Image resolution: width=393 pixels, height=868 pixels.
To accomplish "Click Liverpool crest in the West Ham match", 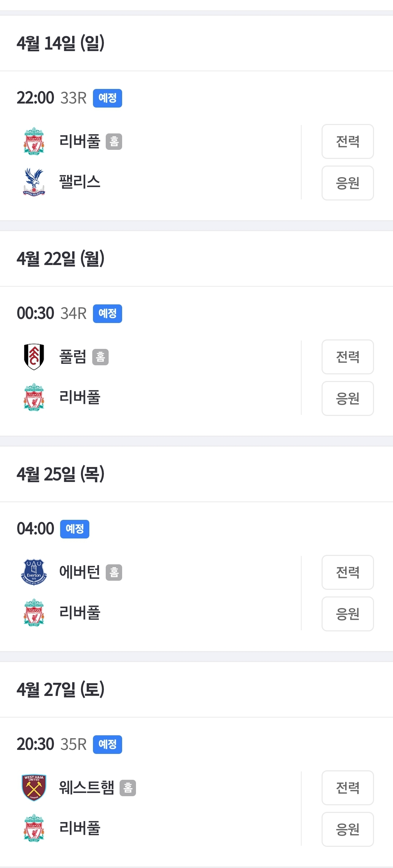I will click(x=34, y=828).
